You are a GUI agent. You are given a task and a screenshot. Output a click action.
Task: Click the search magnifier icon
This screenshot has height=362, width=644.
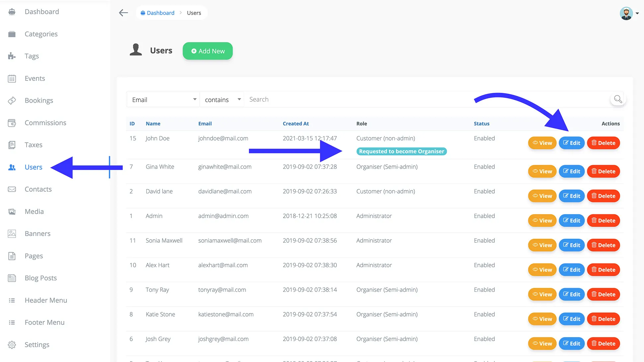[617, 99]
